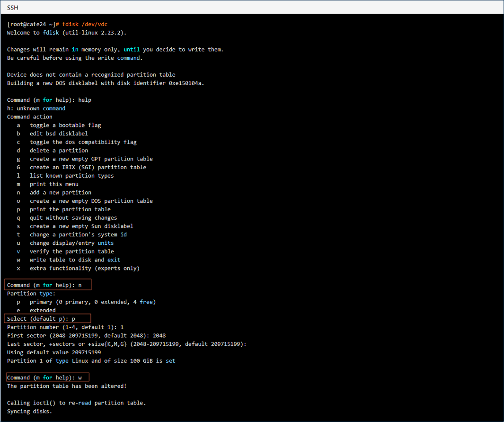
Task: Click the 'print the partition table' row
Action: (63, 209)
